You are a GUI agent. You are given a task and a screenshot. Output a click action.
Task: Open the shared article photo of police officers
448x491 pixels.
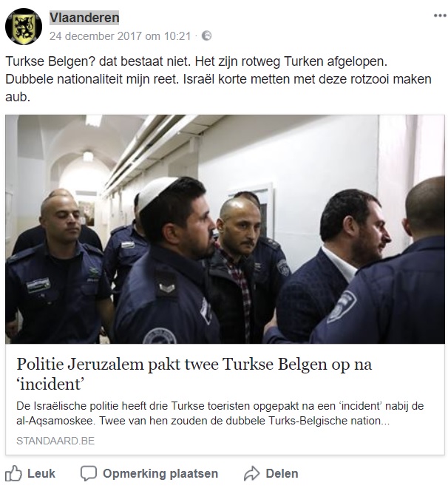coord(225,229)
